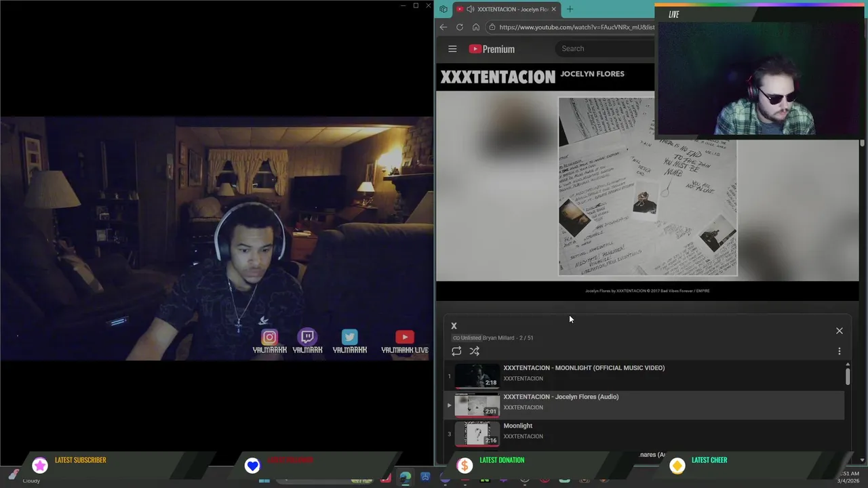Open Microsoft Edge from the taskbar
Viewport: 868px width, 488px height.
click(405, 478)
